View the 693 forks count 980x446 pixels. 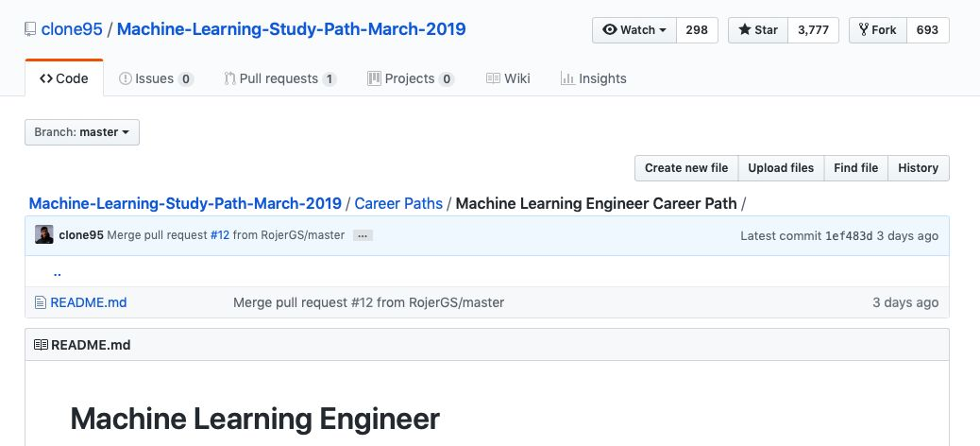(x=927, y=30)
